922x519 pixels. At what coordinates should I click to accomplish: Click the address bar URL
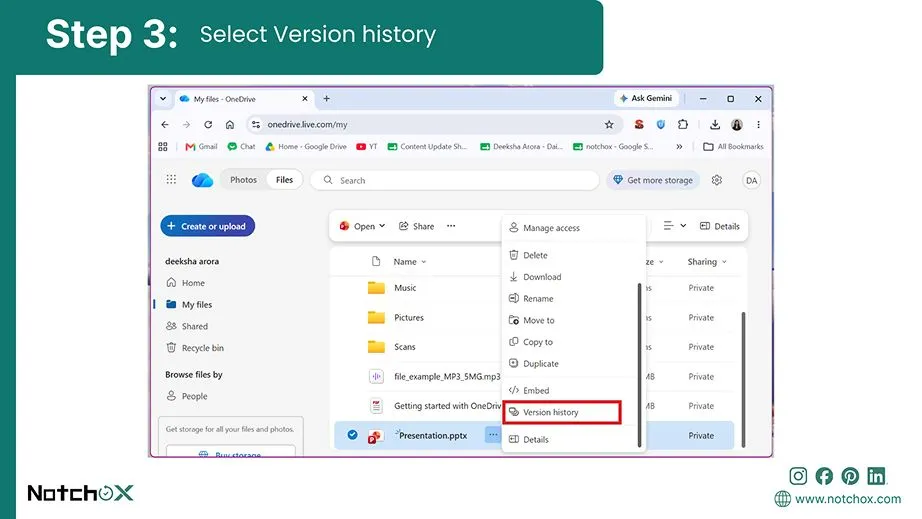point(308,125)
